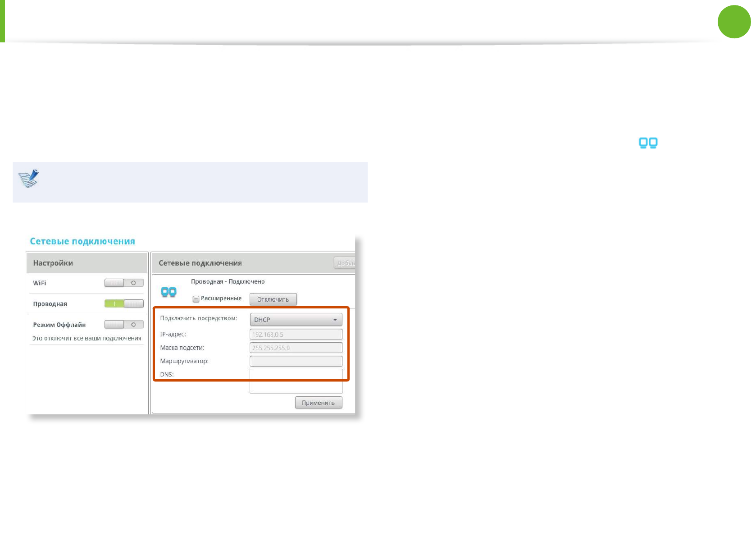Image resolution: width=756 pixels, height=537 pixels.
Task: Click the partially visible Добавить button
Action: click(345, 263)
